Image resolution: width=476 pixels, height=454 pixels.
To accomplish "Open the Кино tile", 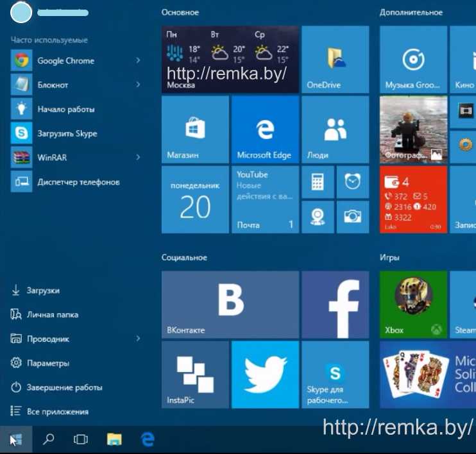I will pos(463,60).
